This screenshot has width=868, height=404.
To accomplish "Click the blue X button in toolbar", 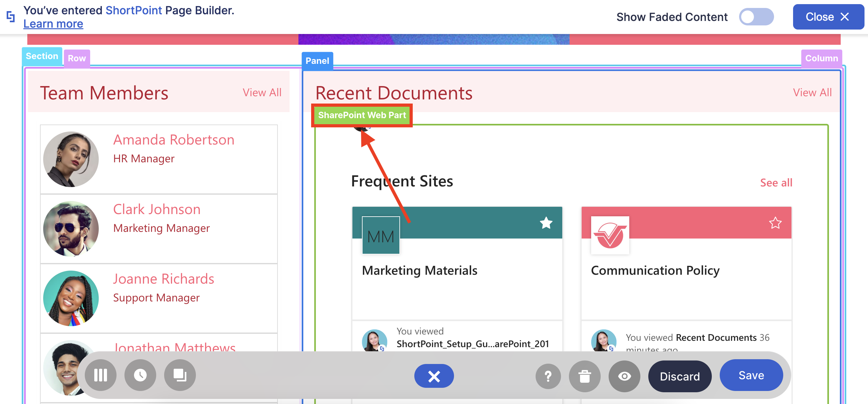I will coord(434,376).
